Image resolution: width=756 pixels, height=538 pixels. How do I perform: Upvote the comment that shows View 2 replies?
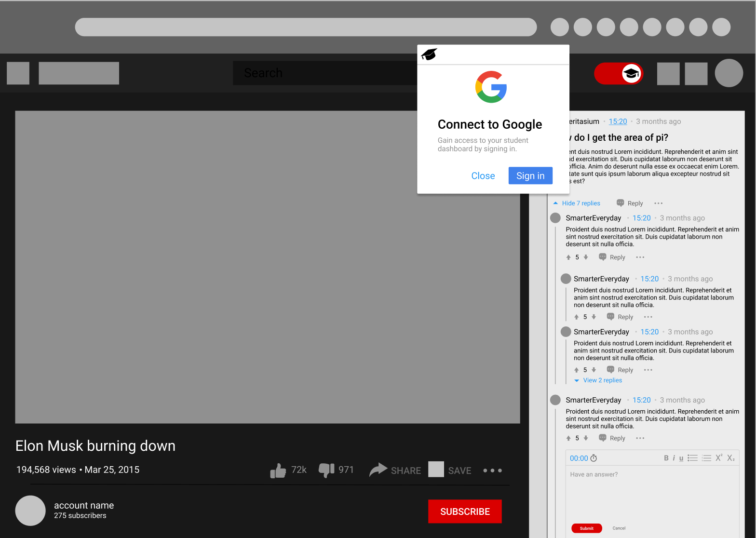[x=576, y=370]
